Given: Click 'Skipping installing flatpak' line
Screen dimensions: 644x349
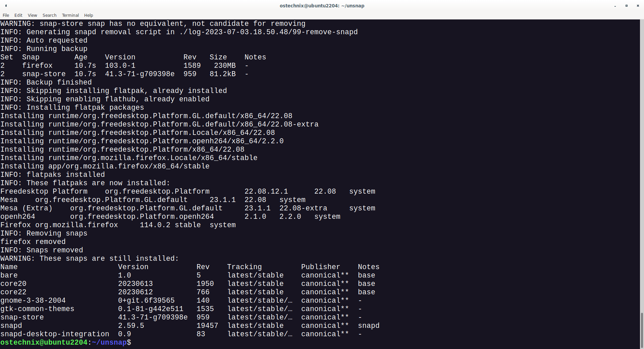Looking at the screenshot, I should [x=114, y=91].
